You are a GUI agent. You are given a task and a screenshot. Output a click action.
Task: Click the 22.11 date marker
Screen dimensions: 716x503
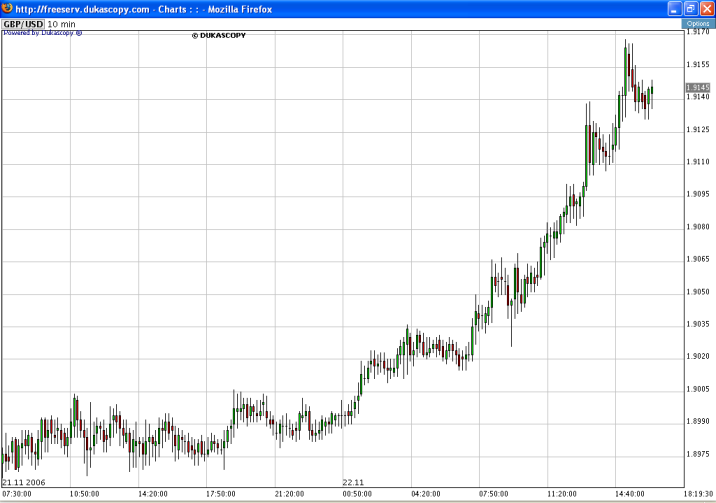(353, 482)
